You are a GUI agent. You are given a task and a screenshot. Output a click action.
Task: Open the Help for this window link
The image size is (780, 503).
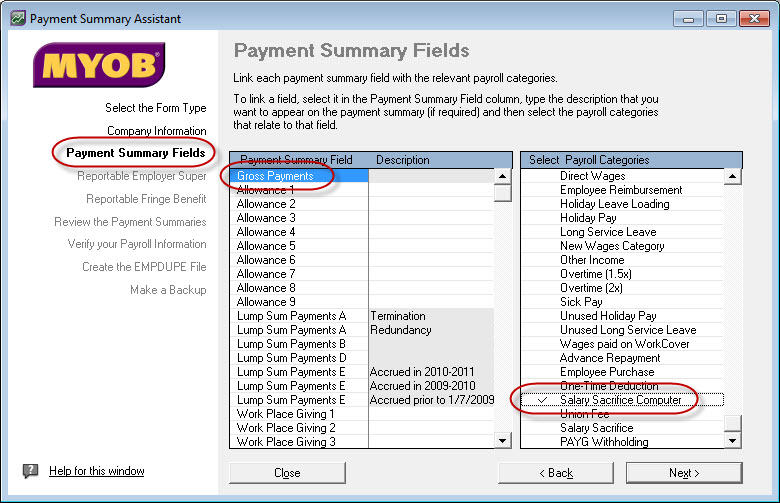[x=97, y=471]
